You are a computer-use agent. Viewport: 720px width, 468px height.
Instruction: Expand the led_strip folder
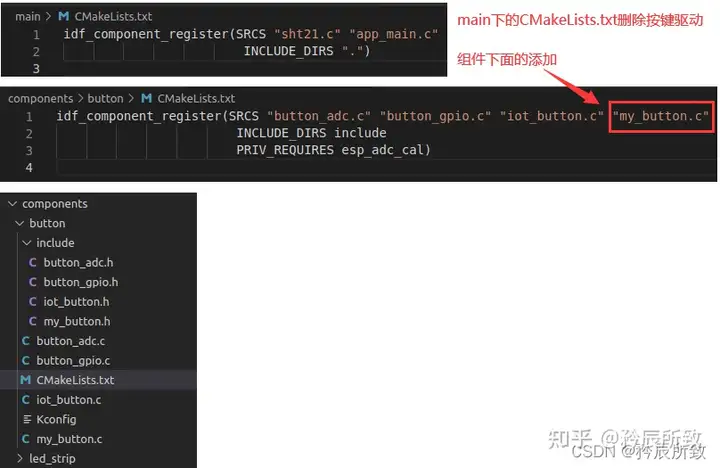point(20,458)
